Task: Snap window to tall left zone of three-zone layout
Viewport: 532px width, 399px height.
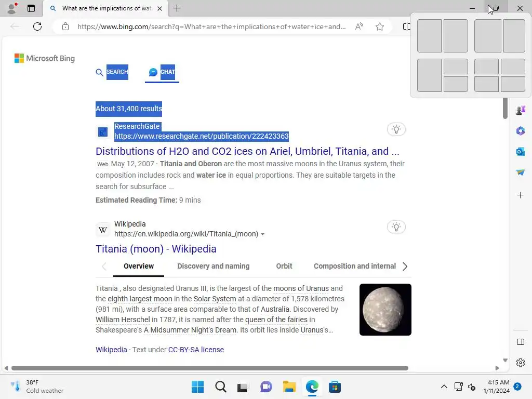Action: (x=429, y=75)
